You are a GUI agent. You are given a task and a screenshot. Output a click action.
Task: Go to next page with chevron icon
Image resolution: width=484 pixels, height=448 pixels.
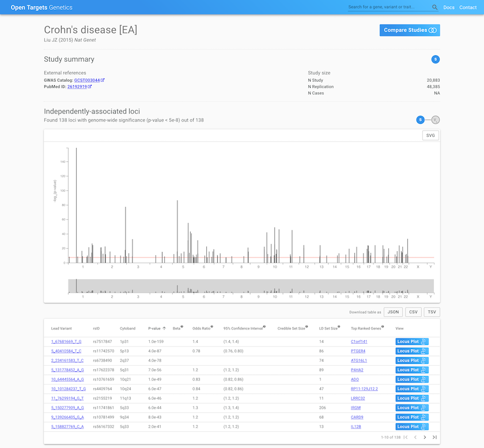(x=425, y=437)
